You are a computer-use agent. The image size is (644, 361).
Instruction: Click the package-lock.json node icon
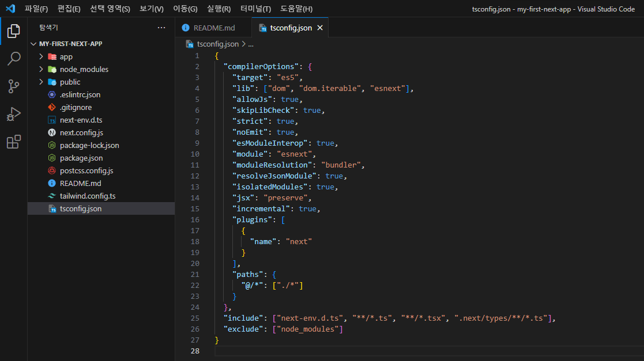click(52, 145)
